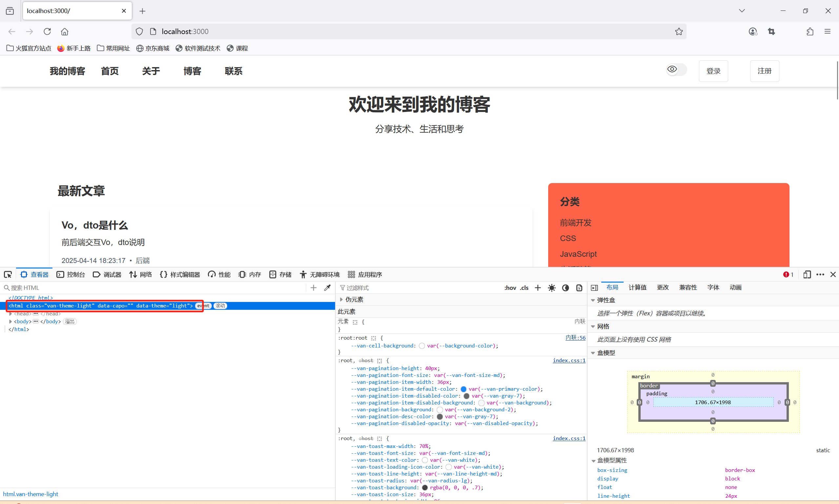The width and height of the screenshot is (839, 504).
Task: Click the eyedropper color picker icon
Action: 328,288
